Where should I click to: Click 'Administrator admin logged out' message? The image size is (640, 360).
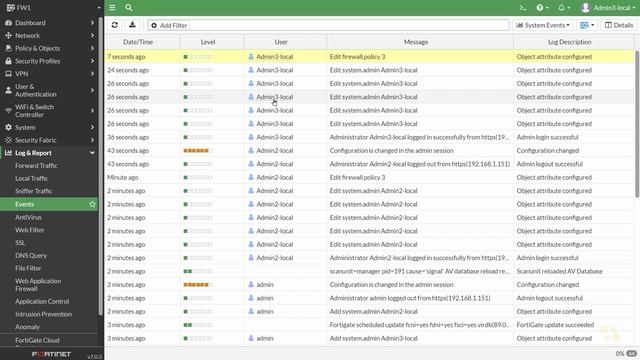click(x=410, y=298)
